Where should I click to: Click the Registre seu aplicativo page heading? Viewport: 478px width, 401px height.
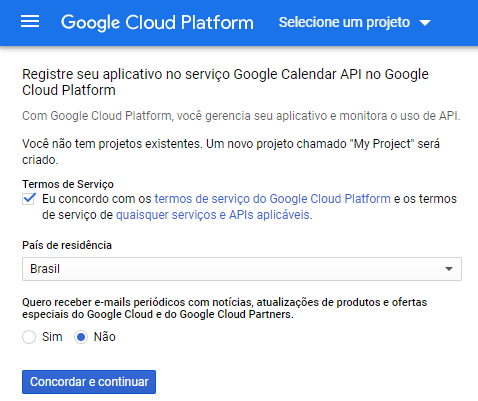pos(225,82)
